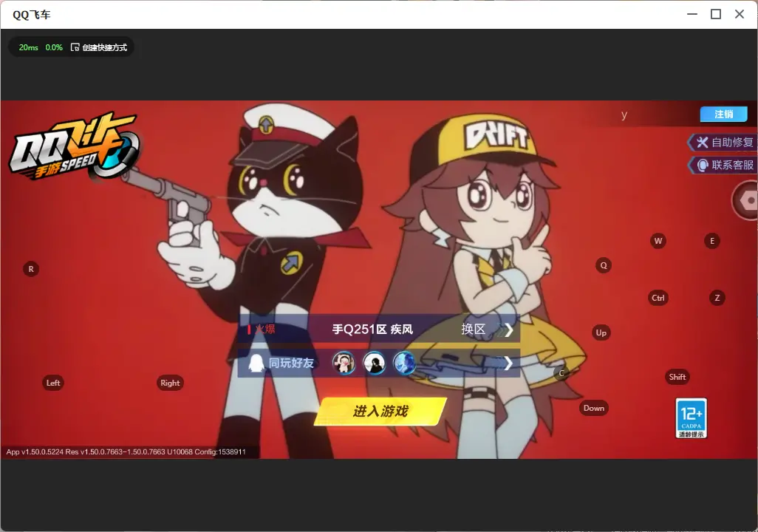Expand the 同玩好友 friends row chevron
The width and height of the screenshot is (758, 532).
(x=508, y=364)
